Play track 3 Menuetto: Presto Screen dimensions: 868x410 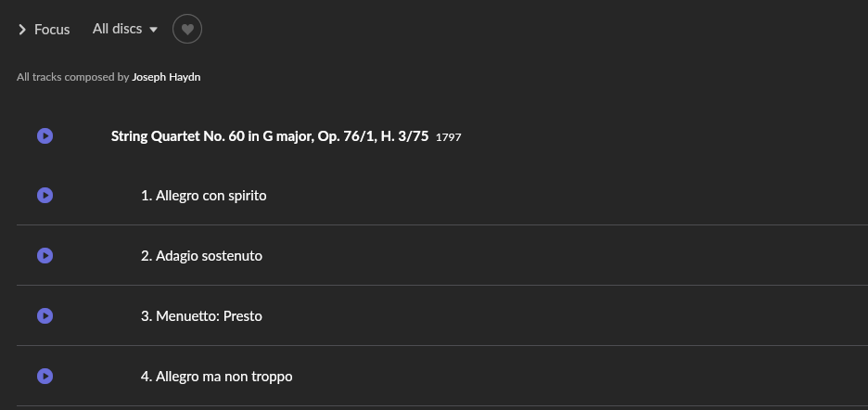tap(45, 315)
